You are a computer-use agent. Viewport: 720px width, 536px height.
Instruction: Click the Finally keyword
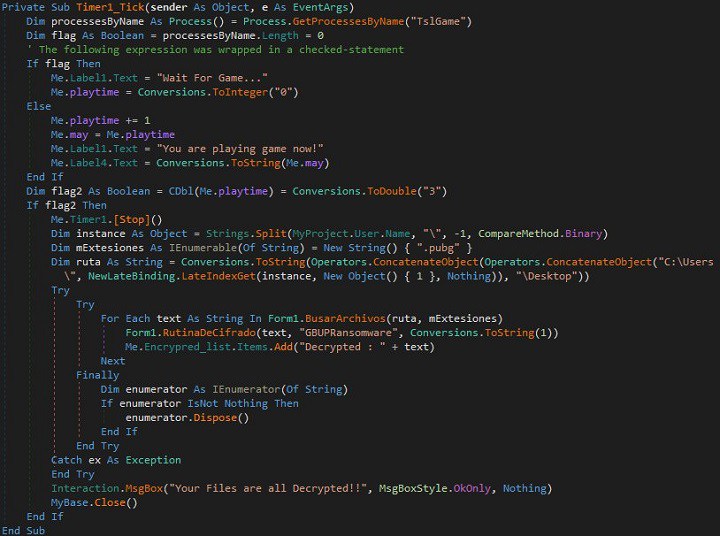[x=97, y=375]
